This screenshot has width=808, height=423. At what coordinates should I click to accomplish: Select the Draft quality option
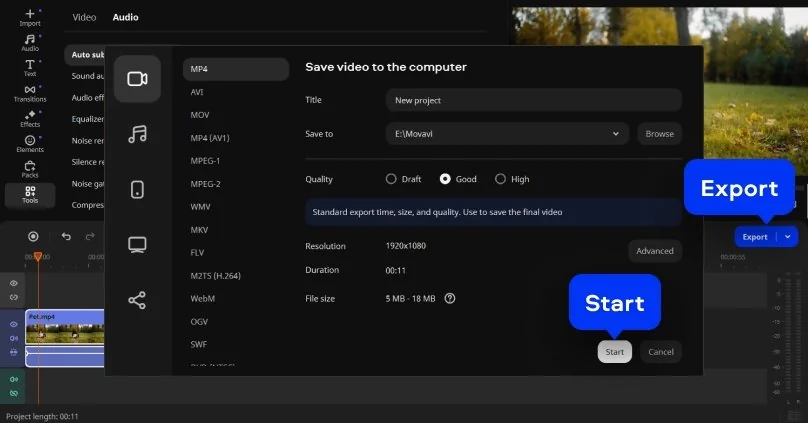pyautogui.click(x=391, y=179)
